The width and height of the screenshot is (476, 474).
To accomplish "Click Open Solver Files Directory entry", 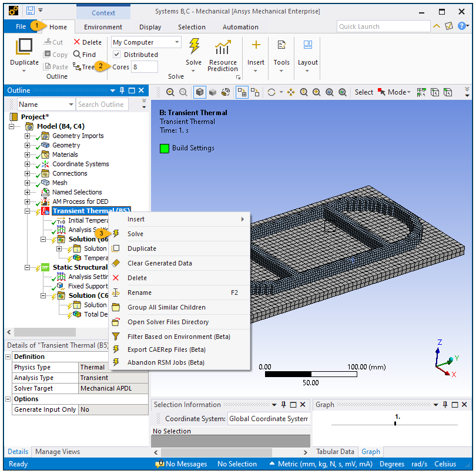I will pyautogui.click(x=168, y=322).
